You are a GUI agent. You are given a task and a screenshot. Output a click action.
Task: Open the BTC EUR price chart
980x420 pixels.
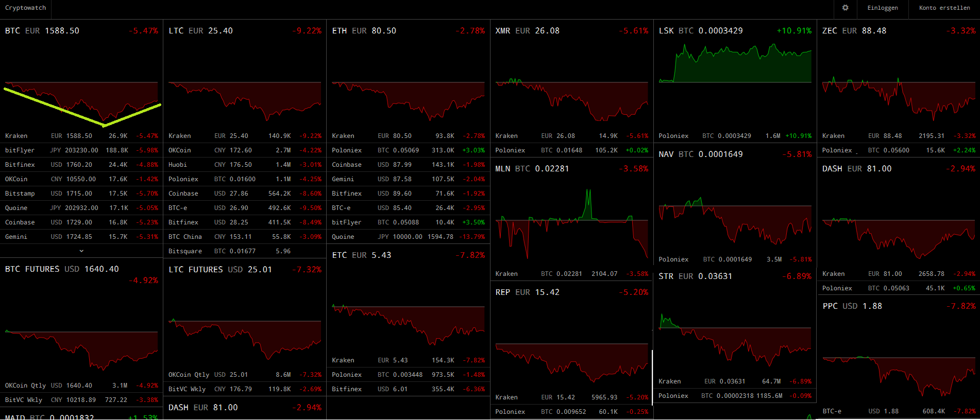(x=81, y=82)
